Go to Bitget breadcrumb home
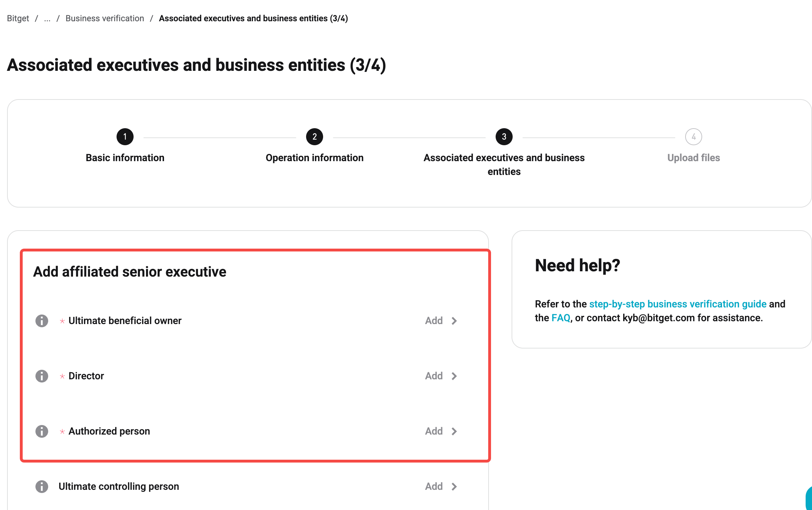The image size is (812, 510). point(18,18)
